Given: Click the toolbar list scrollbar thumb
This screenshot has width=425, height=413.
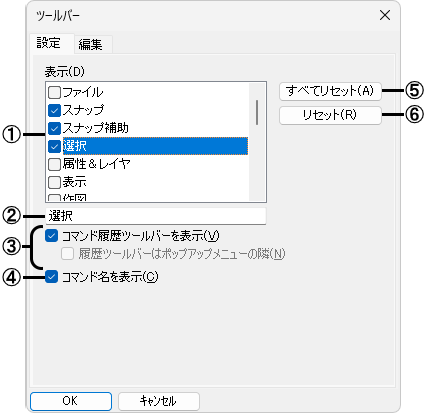Looking at the screenshot, I should pos(257,113).
